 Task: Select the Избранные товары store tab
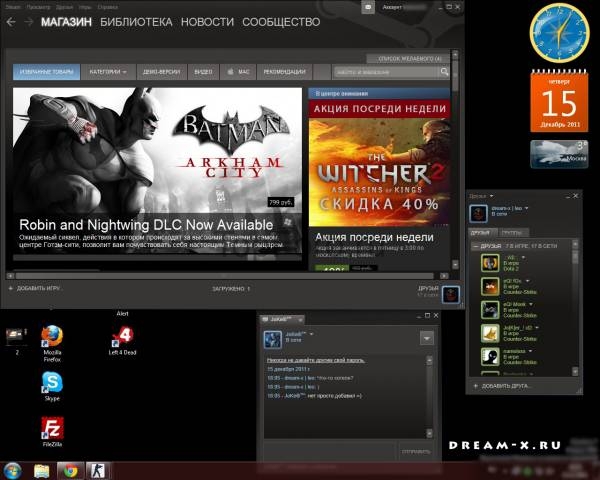tap(46, 72)
